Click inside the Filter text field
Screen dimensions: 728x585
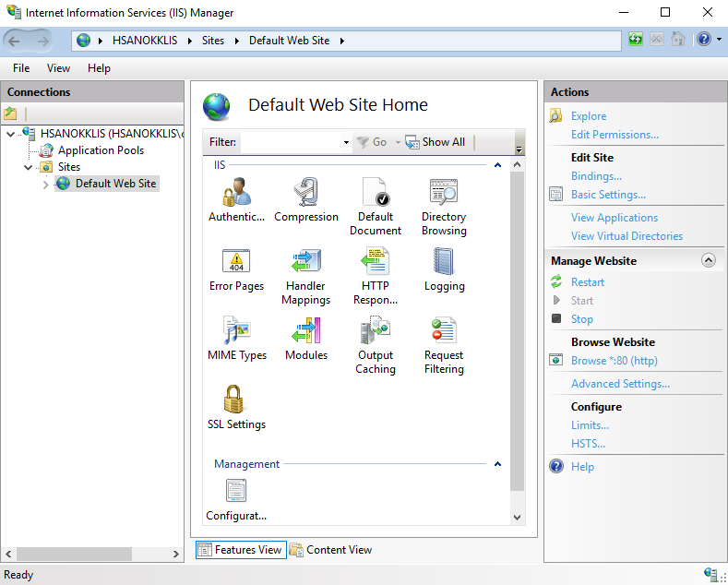point(291,142)
